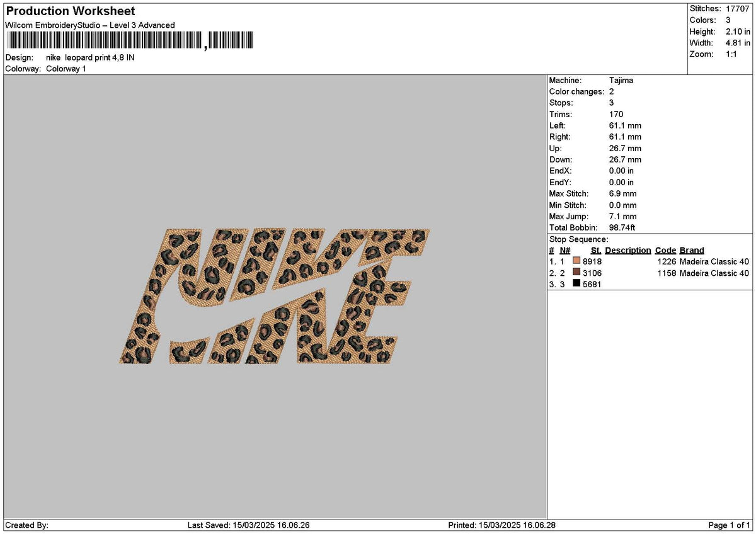The height and width of the screenshot is (534, 756).
Task: Click the 3106 brown thread color swatch
Action: point(576,273)
